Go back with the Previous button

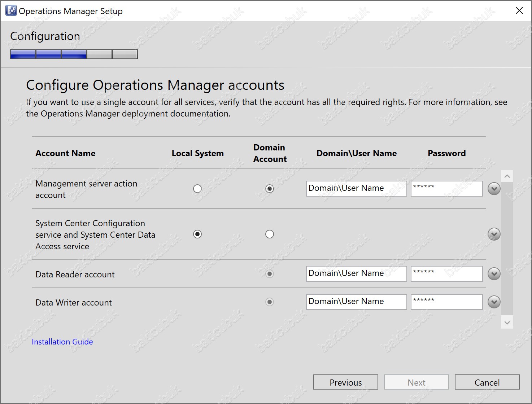coord(346,382)
